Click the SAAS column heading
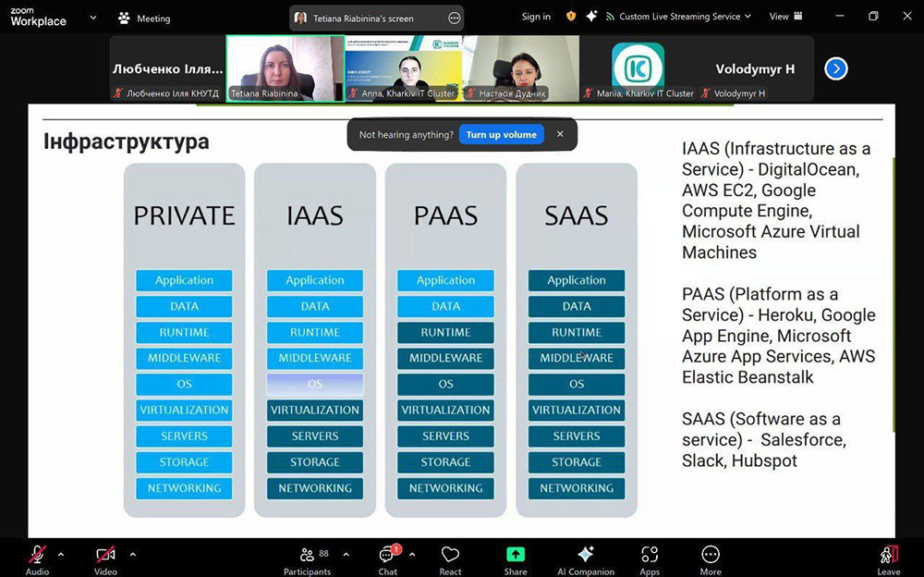 click(x=577, y=215)
